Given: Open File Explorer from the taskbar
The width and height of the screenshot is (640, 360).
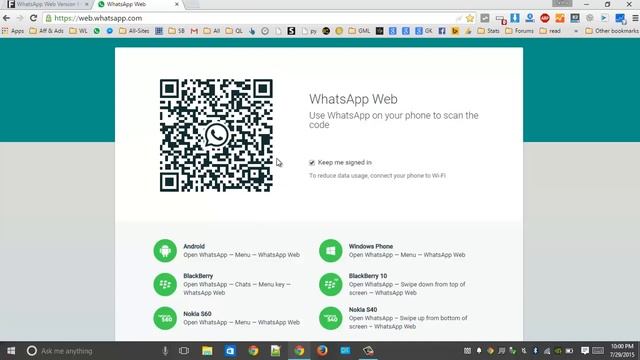Looking at the screenshot, I should [207, 351].
